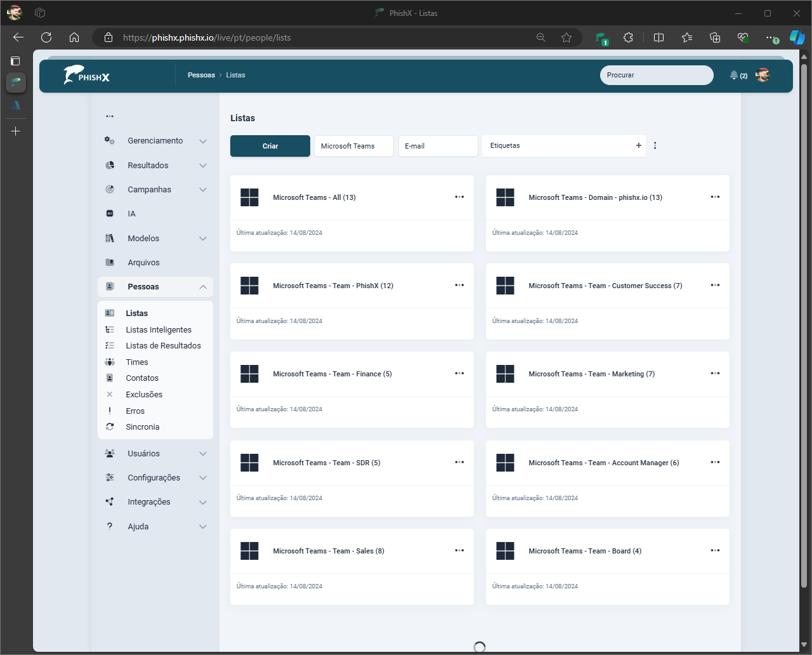
Task: Click the Exclusões X icon
Action: (110, 394)
